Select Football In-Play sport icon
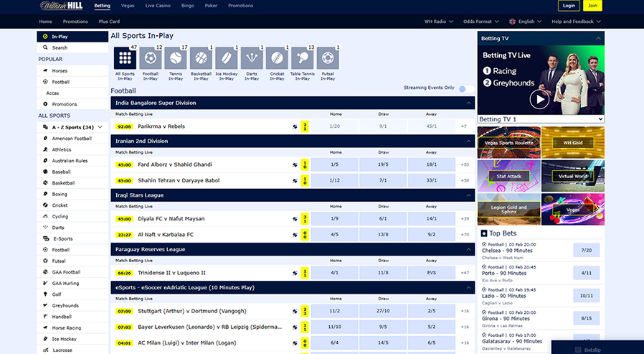The width and height of the screenshot is (644, 354). coord(151,58)
